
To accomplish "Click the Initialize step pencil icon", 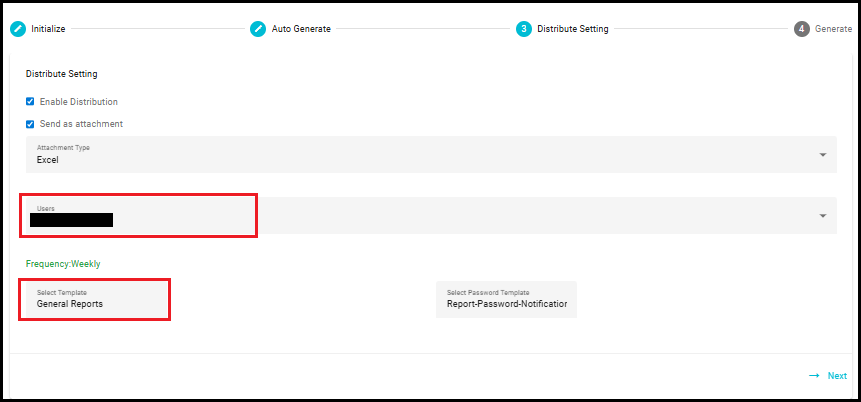I will pos(18,29).
